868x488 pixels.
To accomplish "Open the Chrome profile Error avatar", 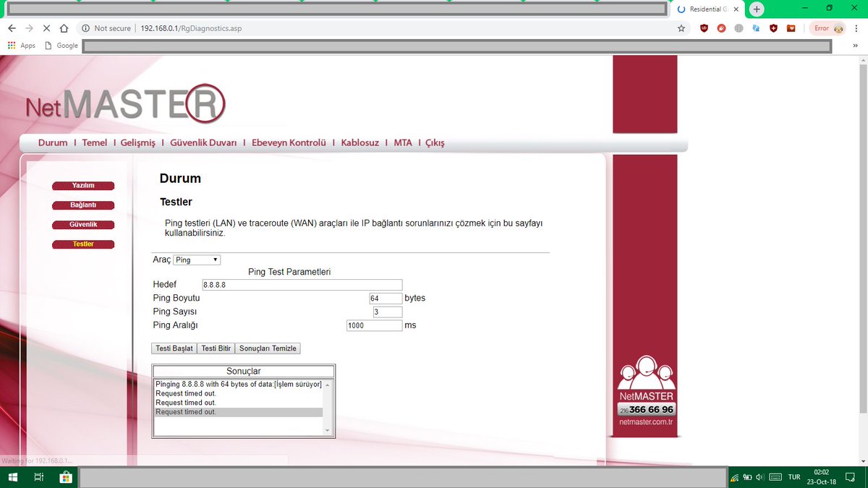I will pyautogui.click(x=828, y=28).
